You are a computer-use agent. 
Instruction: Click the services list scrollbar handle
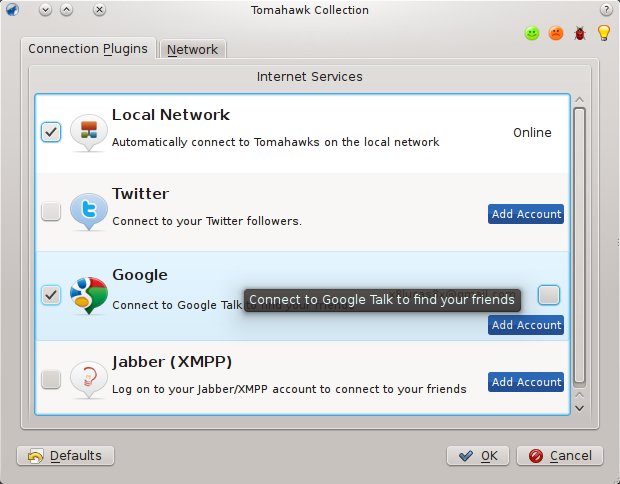(579, 246)
